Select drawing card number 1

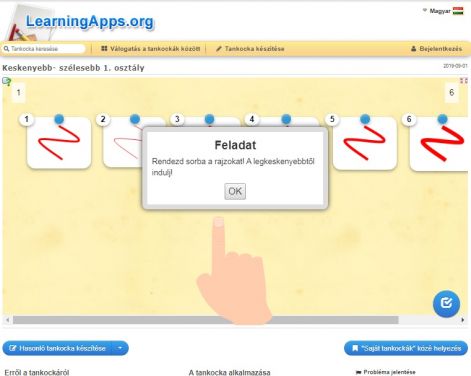pos(59,143)
